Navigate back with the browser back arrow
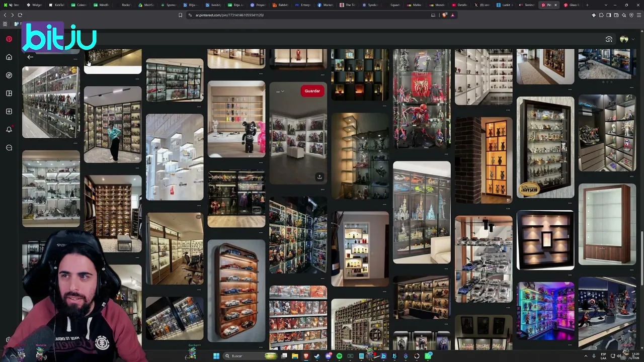644x362 pixels. coord(5,15)
